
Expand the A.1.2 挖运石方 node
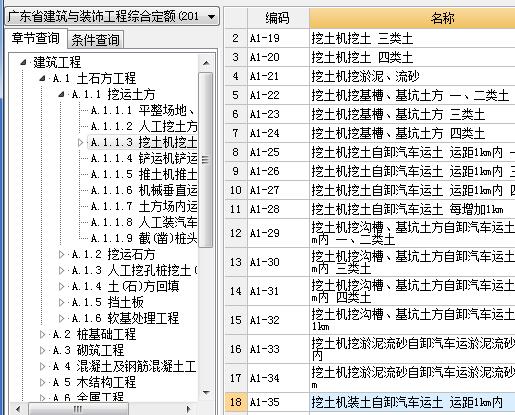pyautogui.click(x=61, y=255)
